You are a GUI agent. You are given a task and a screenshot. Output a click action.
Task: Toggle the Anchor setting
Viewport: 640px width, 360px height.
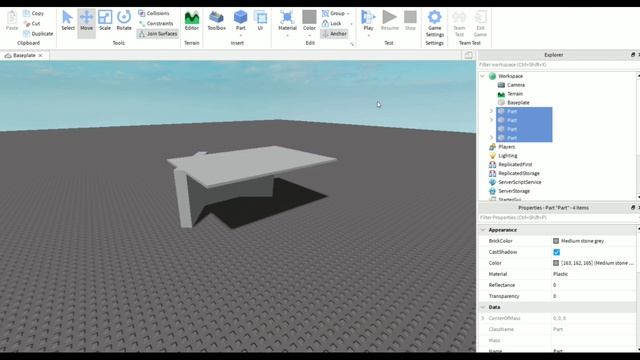coord(334,34)
